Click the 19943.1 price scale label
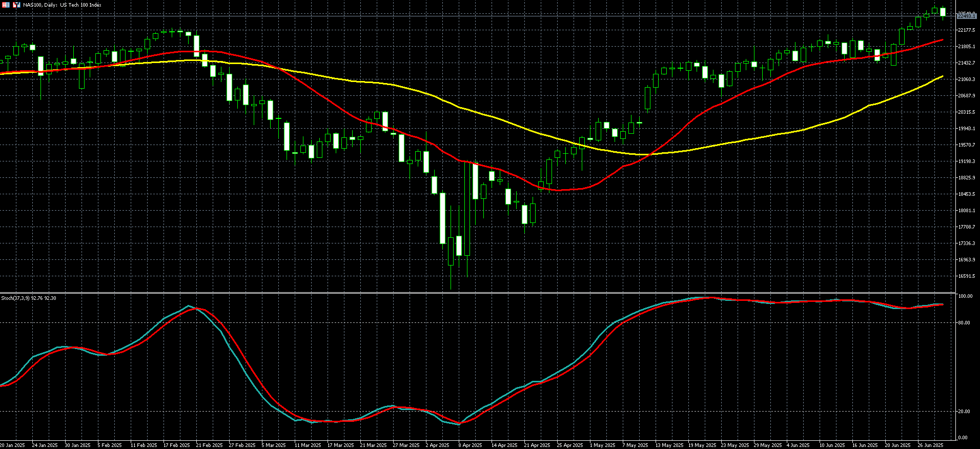980x449 pixels. coord(966,129)
